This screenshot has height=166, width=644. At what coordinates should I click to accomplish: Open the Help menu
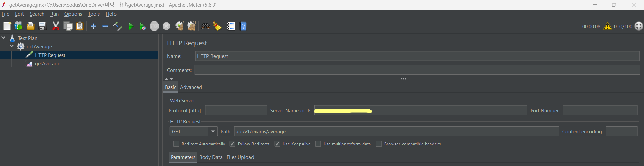point(111,14)
